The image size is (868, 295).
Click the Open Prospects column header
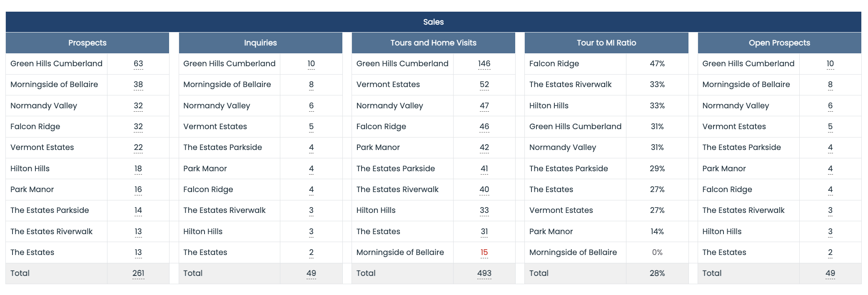click(779, 43)
